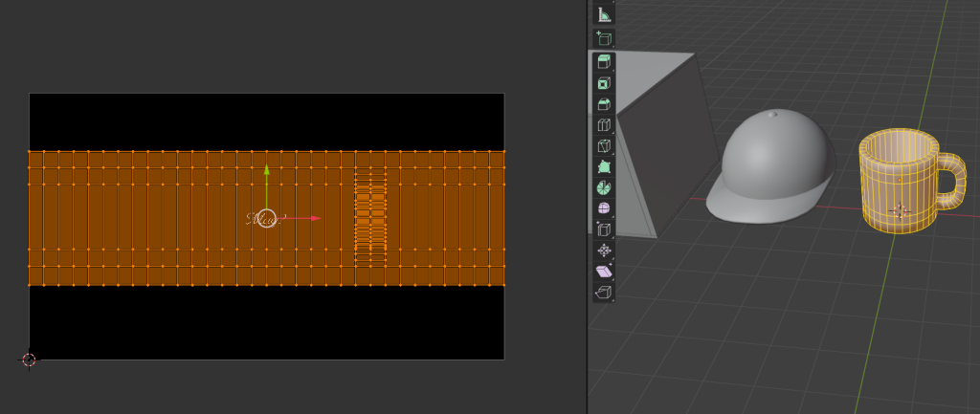Click the red X-axis gizmo arrow
This screenshot has width=980, height=414.
click(x=312, y=218)
